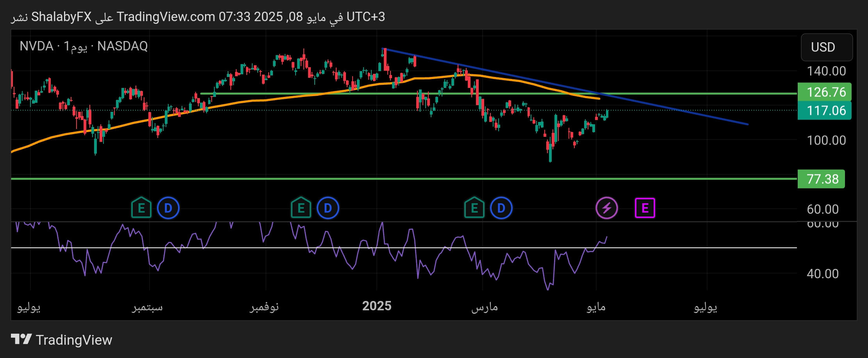Viewport: 868px width, 358px height.
Task: Click the earnings E marker near November
Action: pos(301,208)
